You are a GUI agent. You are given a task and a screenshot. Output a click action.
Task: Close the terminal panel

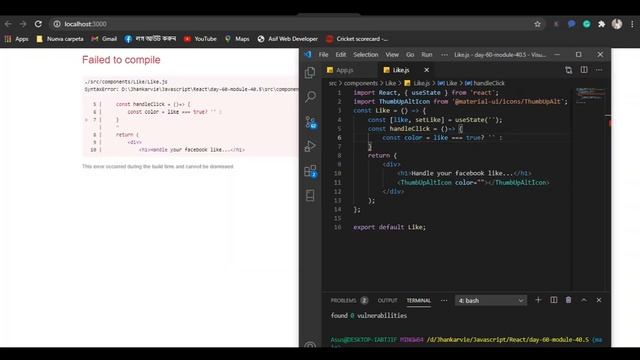pos(599,300)
